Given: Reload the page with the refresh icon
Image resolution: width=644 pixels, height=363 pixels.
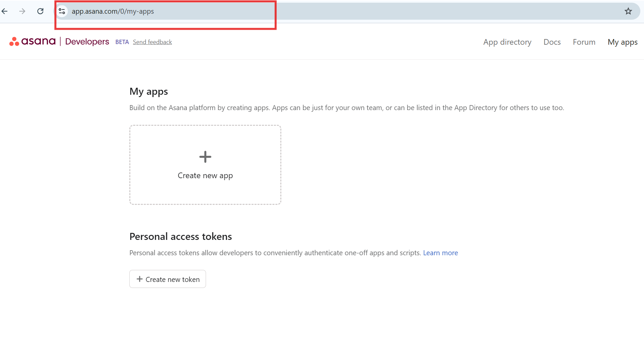Looking at the screenshot, I should [x=40, y=11].
